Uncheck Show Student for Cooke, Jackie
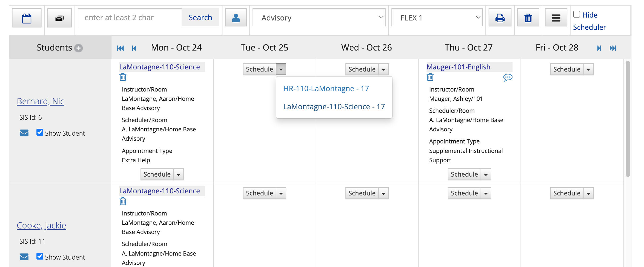The image size is (644, 267). coord(40,256)
